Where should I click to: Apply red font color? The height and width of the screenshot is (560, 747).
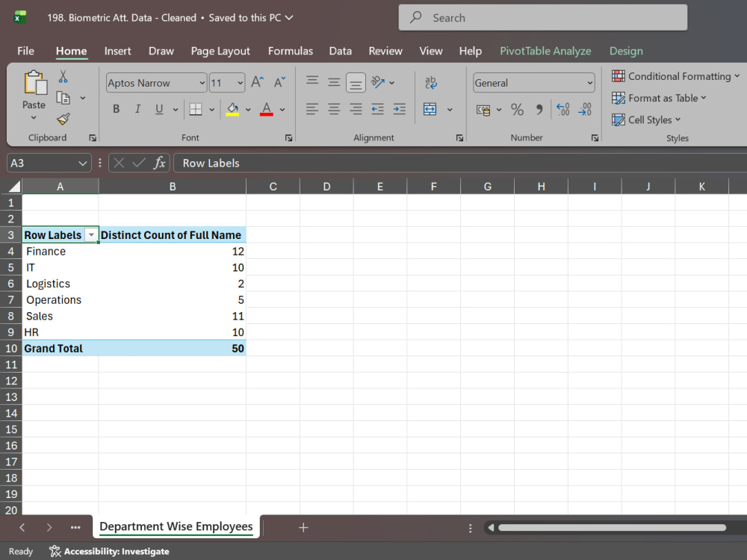coord(267,109)
